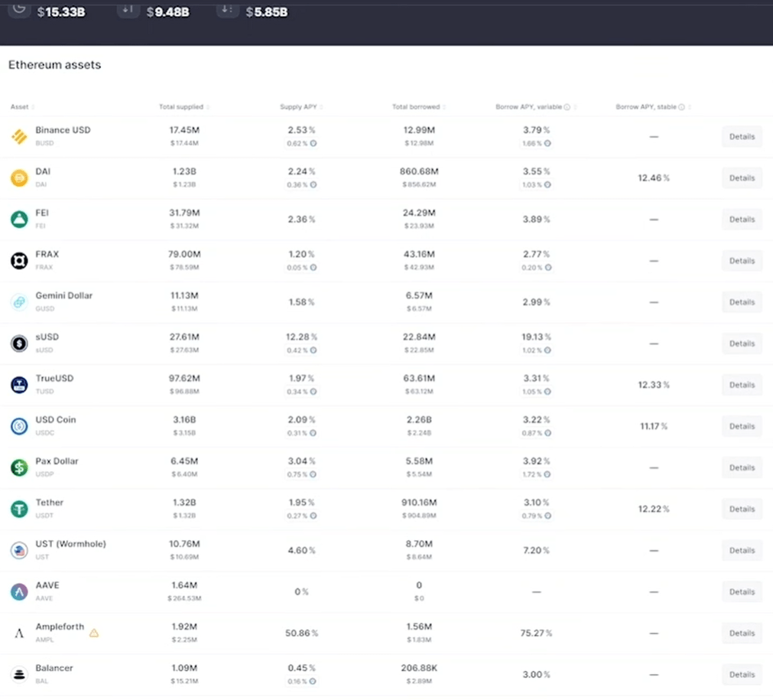Select the Binance USD asset name
Screen dimensions: 773x700
(x=63, y=130)
